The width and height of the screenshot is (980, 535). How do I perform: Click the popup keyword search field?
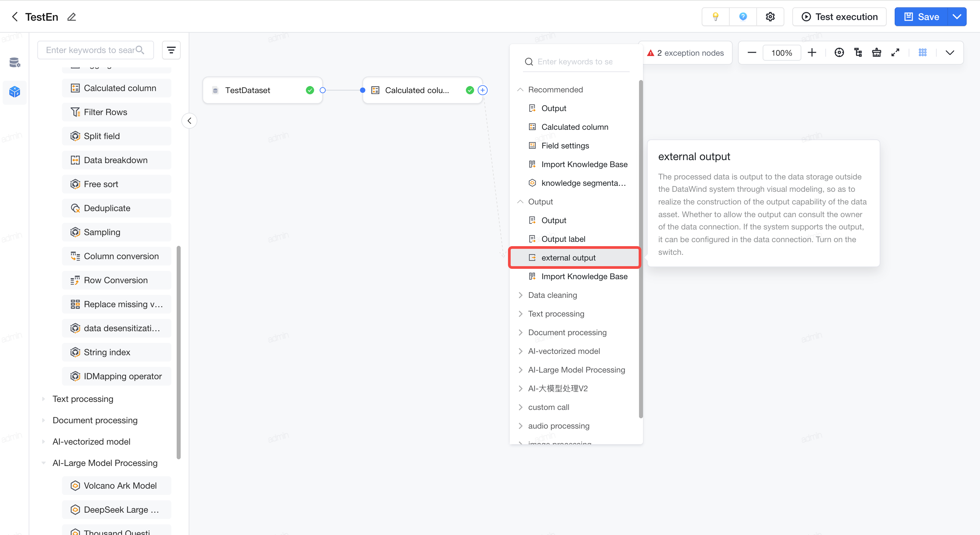(x=576, y=62)
